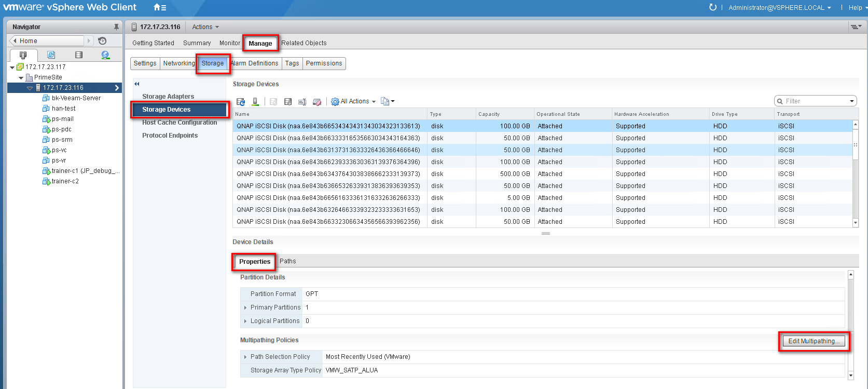Go back using the Home button

pyautogui.click(x=47, y=41)
